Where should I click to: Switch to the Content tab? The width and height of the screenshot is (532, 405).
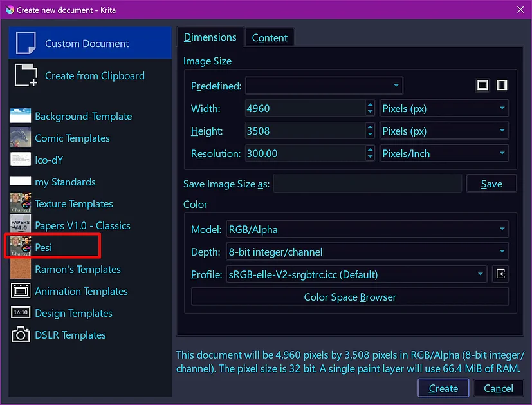[x=270, y=38]
